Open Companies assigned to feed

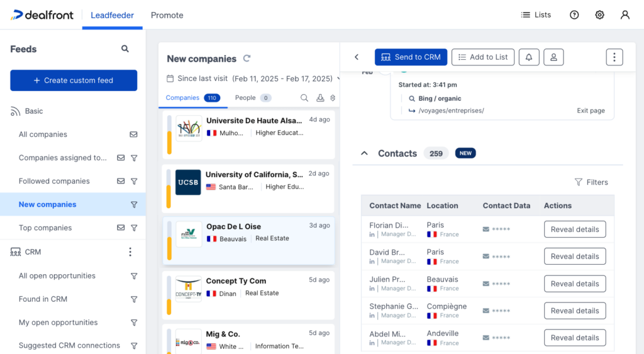(62, 158)
